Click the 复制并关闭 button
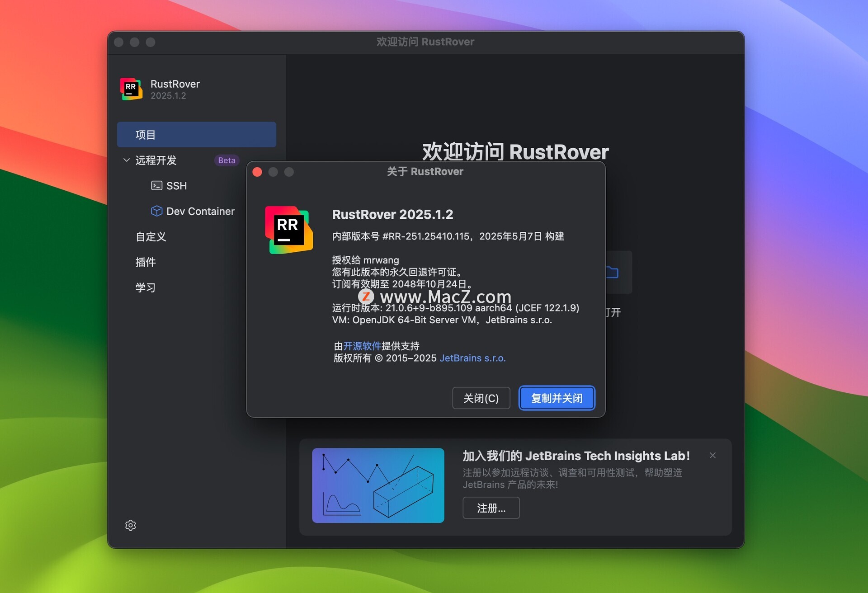This screenshot has width=868, height=593. pos(557,398)
